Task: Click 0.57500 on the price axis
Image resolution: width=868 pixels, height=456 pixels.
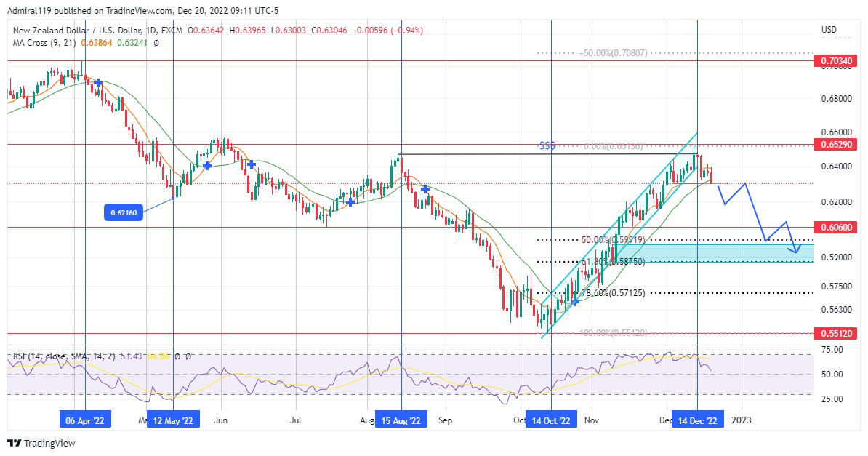Action: click(x=837, y=286)
